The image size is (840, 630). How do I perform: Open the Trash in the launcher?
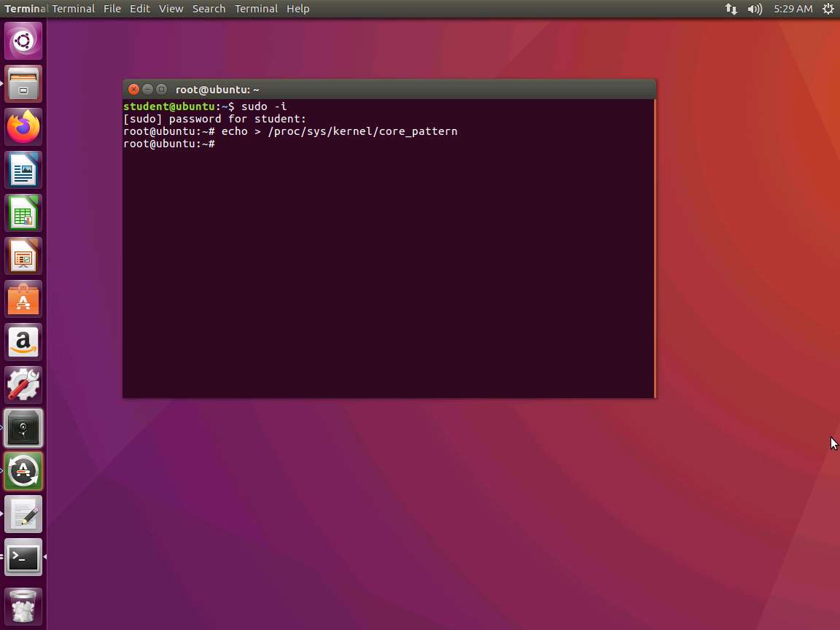coord(23,606)
